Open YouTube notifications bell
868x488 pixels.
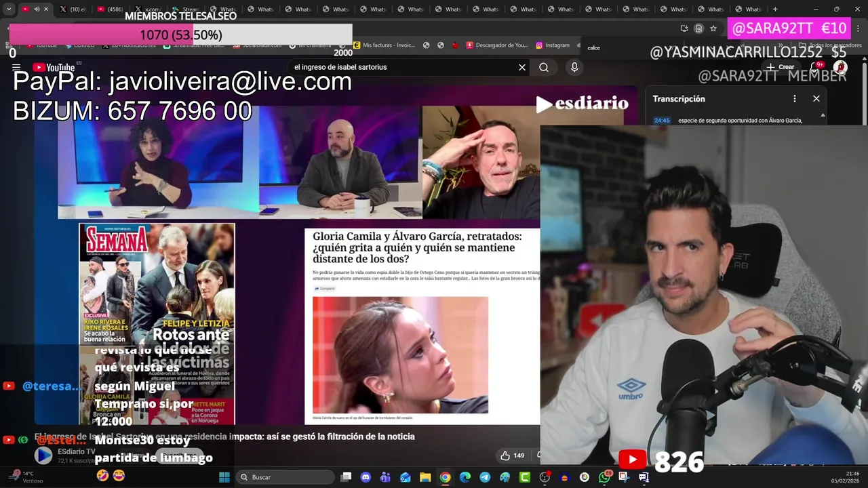tap(816, 67)
